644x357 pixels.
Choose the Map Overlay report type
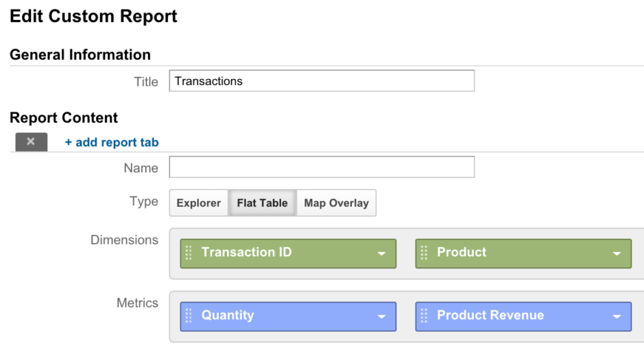point(336,203)
